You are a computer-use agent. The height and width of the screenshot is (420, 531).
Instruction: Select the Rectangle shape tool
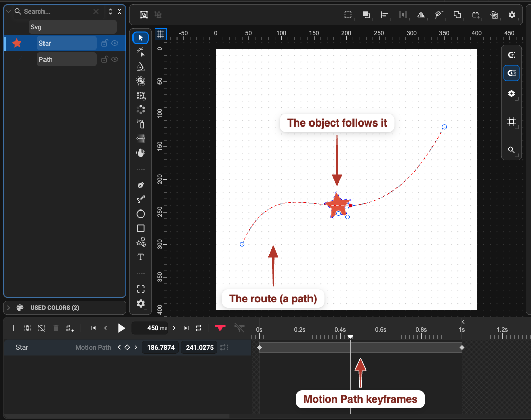(x=141, y=228)
